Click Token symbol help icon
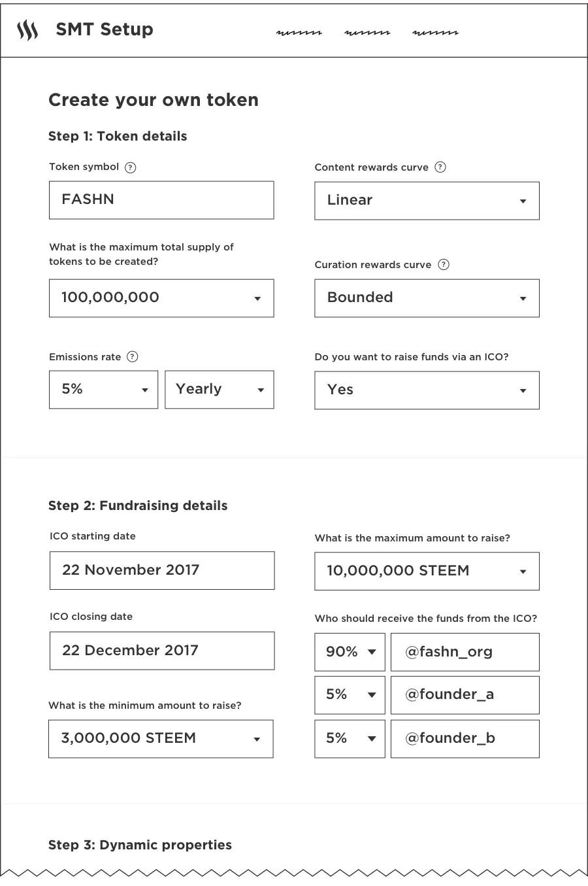Viewport: 588px width, 886px height. tap(131, 167)
